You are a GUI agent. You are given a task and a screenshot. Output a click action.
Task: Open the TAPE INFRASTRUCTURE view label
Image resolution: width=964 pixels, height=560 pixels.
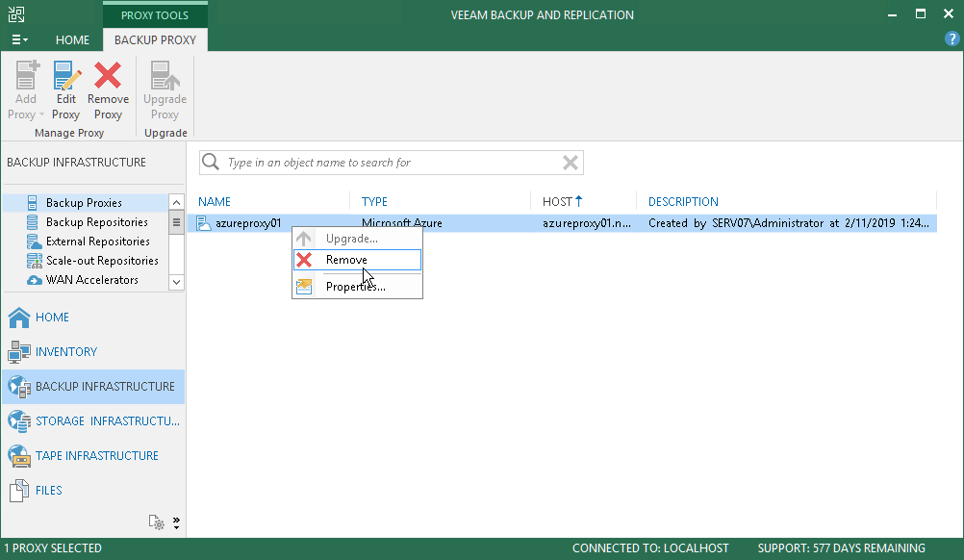[x=97, y=455]
